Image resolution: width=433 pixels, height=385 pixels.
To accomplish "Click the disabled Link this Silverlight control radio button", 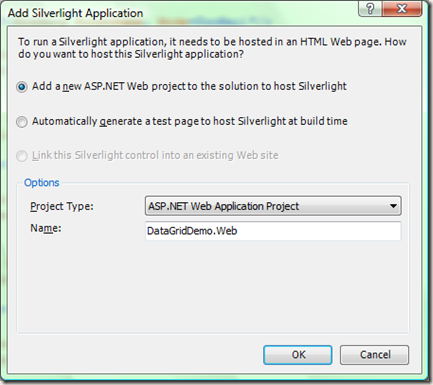I will [x=22, y=156].
